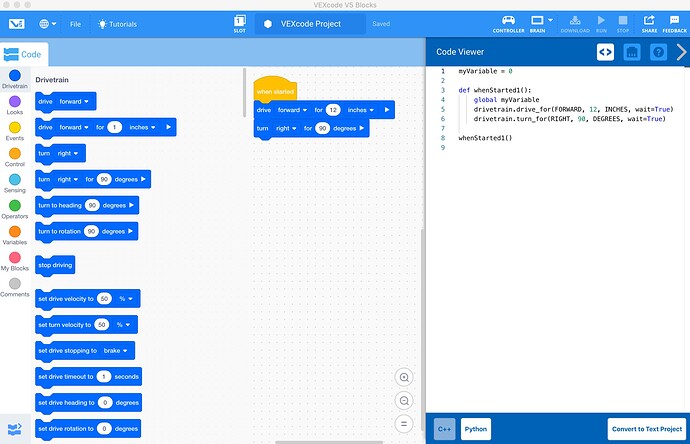
Task: Expand Brain device dropdown
Action: pos(541,22)
